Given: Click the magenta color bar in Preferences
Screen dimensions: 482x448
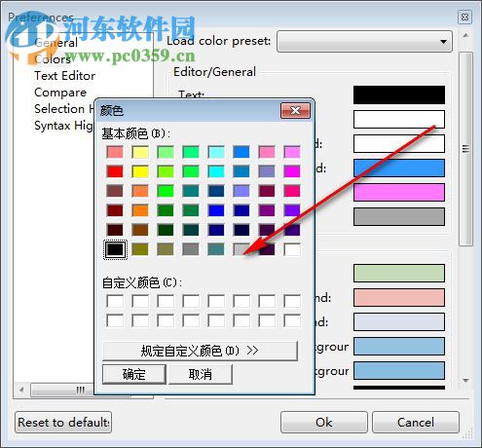Looking at the screenshot, I should click(399, 192).
